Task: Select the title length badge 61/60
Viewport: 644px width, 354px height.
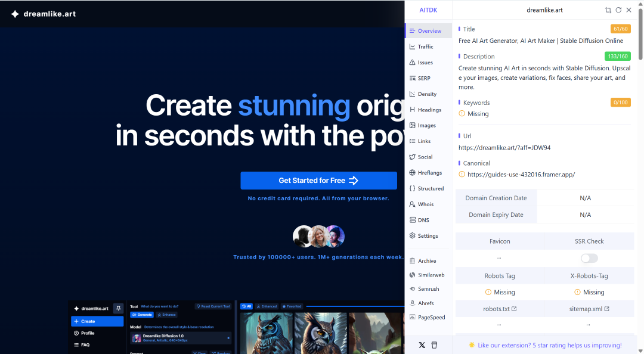Action: click(621, 29)
